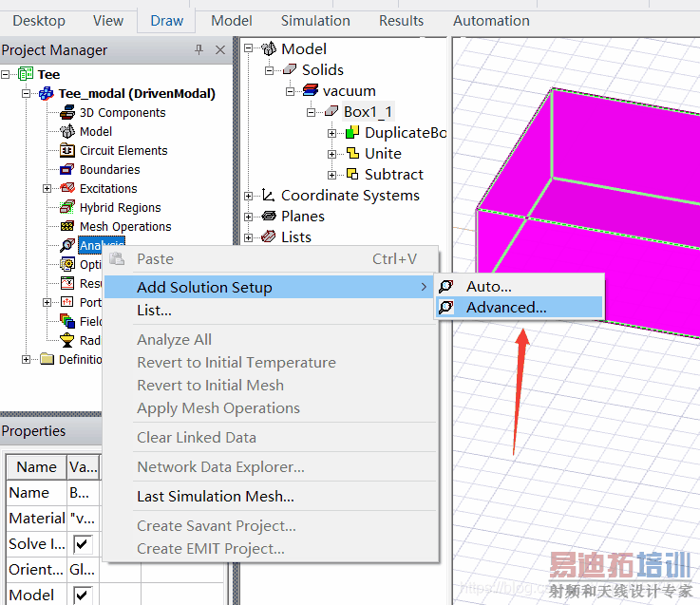Viewport: 700px width, 605px height.
Task: Open the Desktop ribbon tab
Action: tap(39, 21)
